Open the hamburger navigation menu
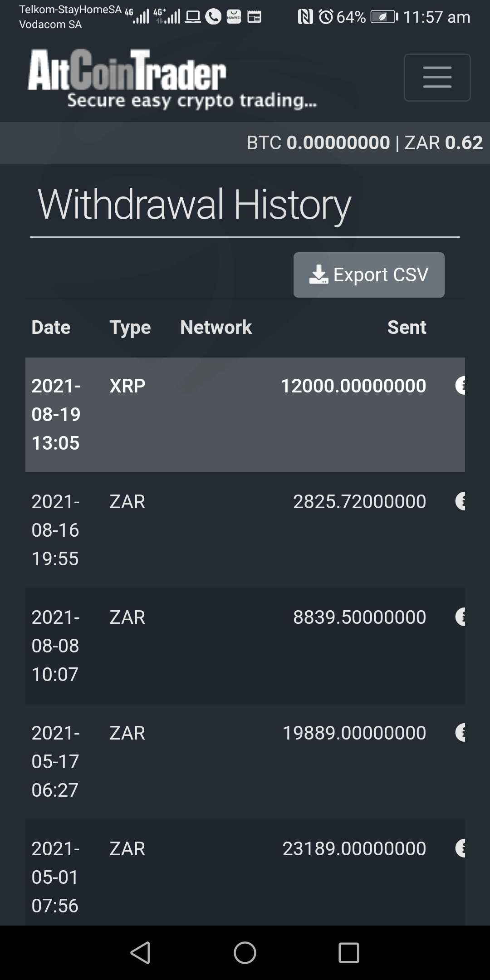 437,77
